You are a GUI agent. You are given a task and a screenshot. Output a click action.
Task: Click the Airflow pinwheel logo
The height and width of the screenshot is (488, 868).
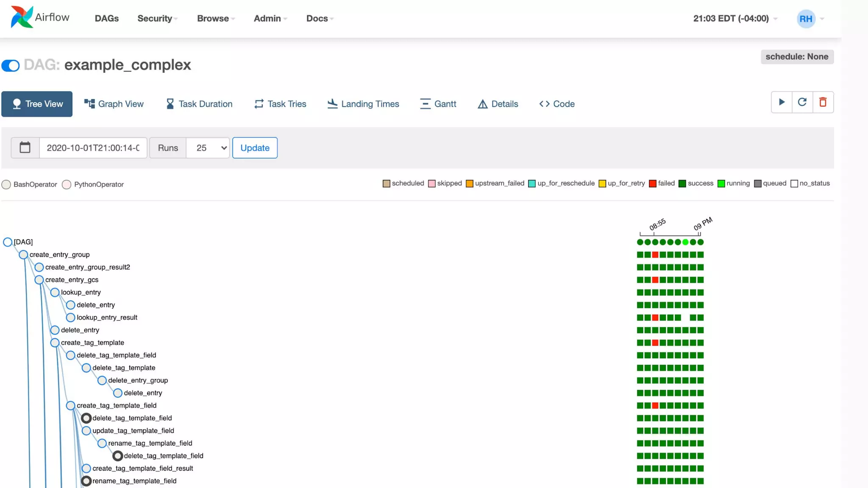point(22,17)
